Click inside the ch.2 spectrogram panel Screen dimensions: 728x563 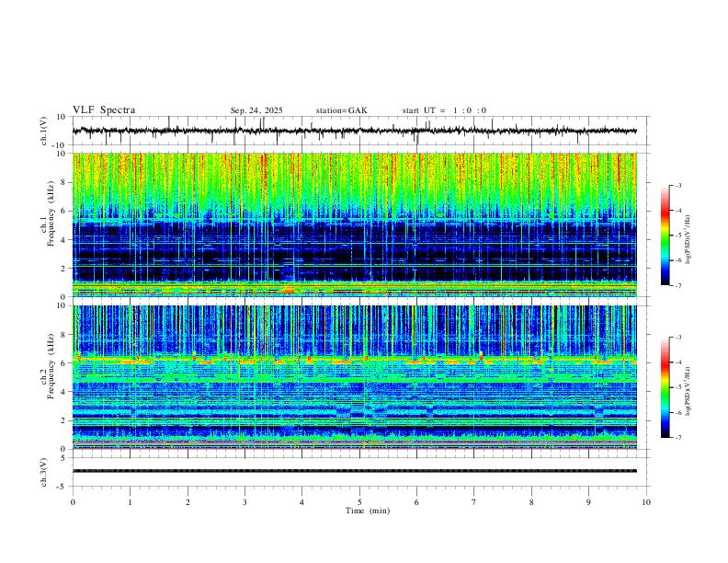pos(359,377)
